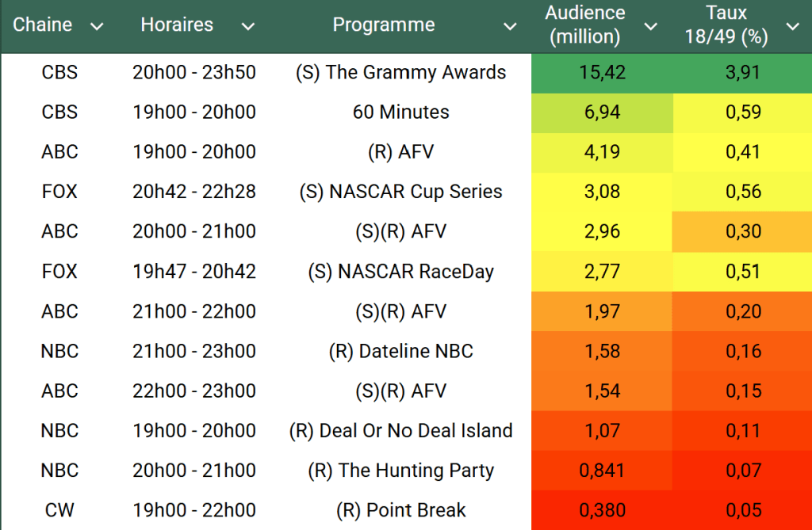
Task: Select the NASCAR Cup Series cell
Action: (x=400, y=192)
